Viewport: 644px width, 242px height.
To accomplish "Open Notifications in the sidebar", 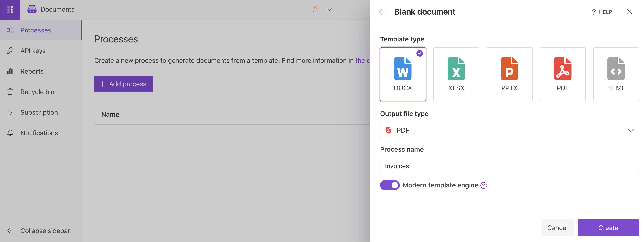I will [x=41, y=133].
